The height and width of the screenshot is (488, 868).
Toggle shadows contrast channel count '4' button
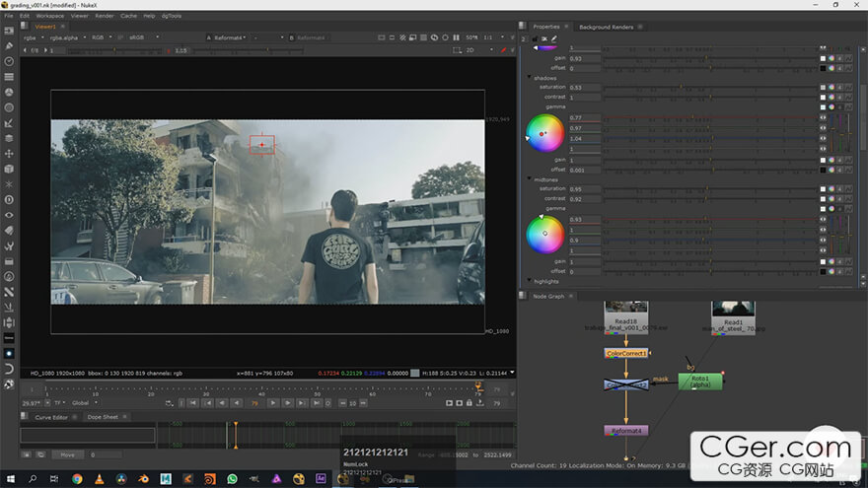pos(839,97)
